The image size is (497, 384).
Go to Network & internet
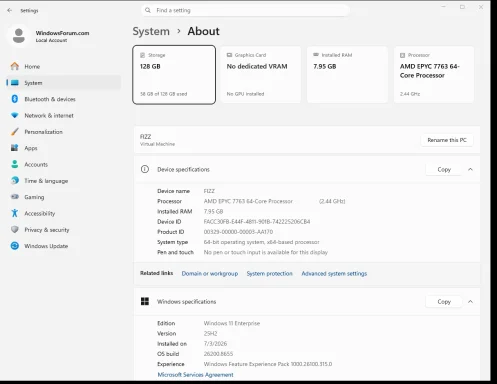click(63, 115)
